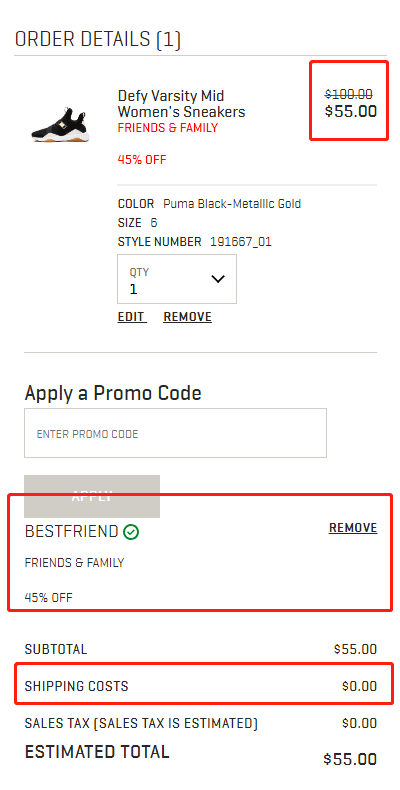Remove the Defy Varsity Mid sneakers item
Screen dimensions: 400x790
coord(187,317)
